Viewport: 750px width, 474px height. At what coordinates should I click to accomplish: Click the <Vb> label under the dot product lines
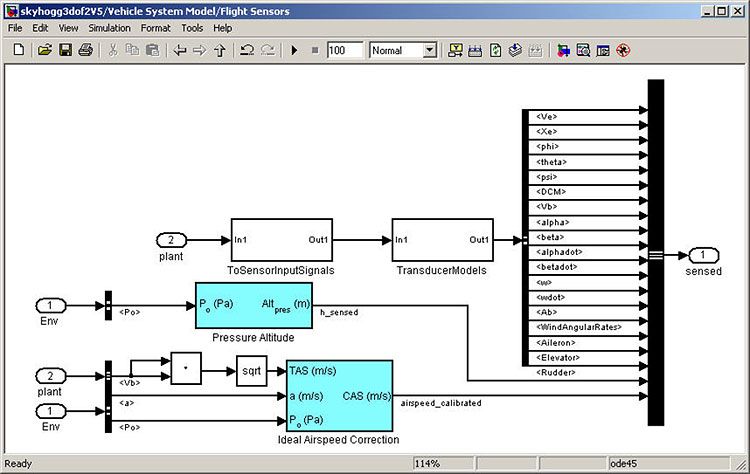tap(129, 383)
